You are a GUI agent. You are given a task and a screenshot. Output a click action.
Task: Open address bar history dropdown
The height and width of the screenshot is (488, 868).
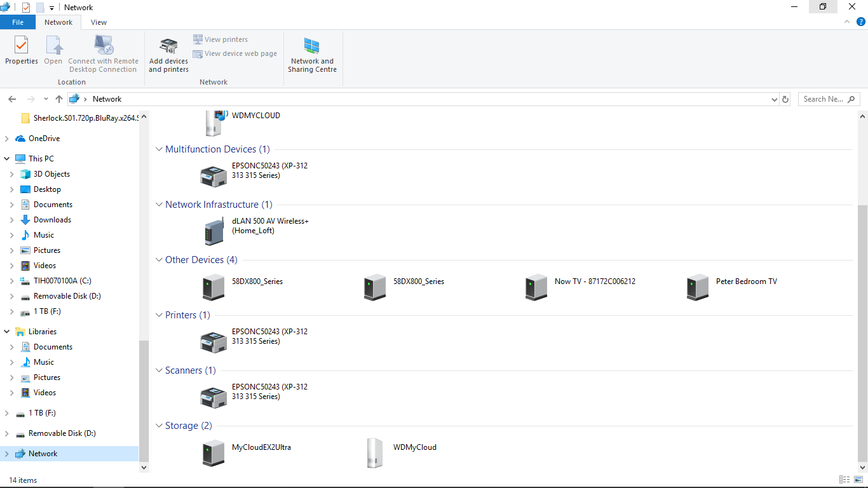click(x=774, y=99)
